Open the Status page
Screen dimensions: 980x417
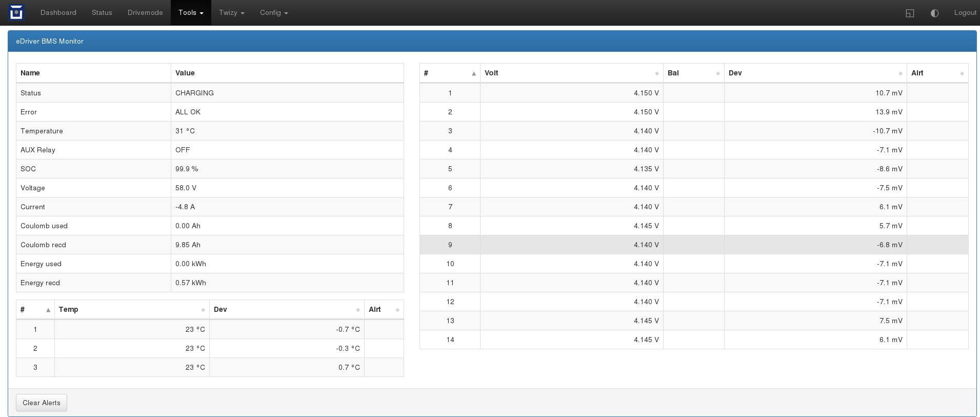click(102, 13)
